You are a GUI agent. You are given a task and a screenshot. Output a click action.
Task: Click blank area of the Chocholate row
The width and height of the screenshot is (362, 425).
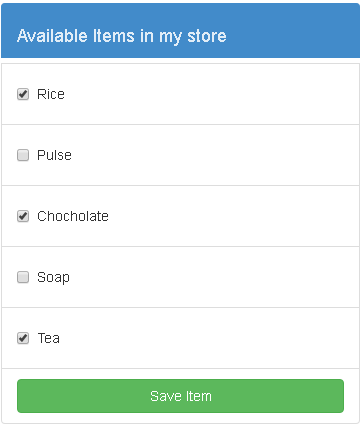pos(233,216)
